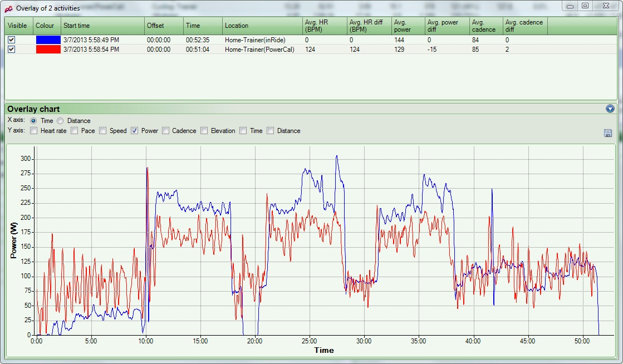Sort by the Start time column header

point(102,26)
